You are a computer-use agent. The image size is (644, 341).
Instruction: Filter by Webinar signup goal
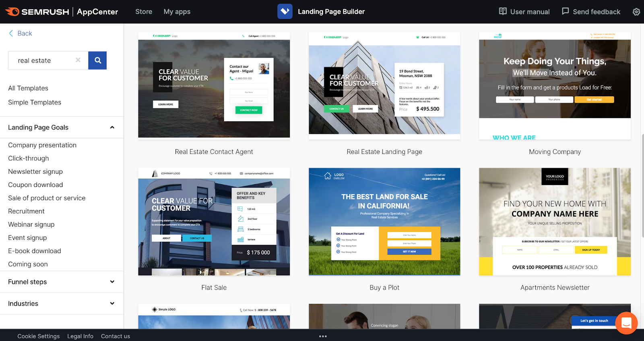point(31,225)
